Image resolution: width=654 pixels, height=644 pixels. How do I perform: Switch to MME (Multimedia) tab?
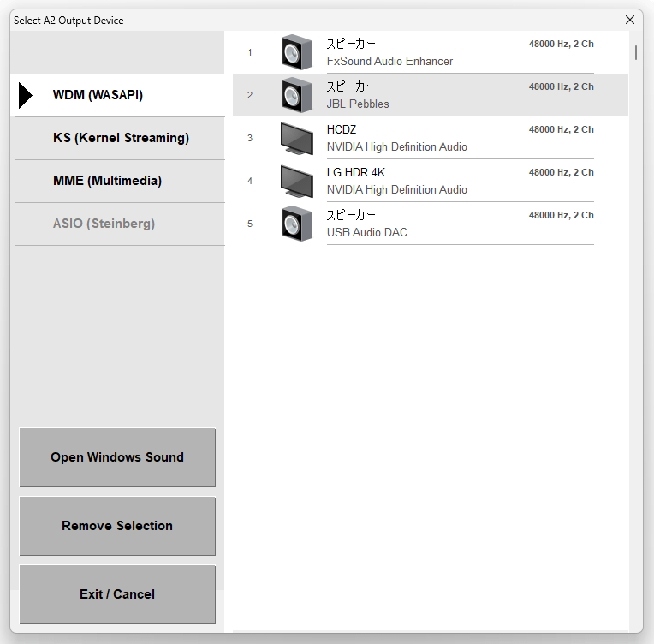120,182
